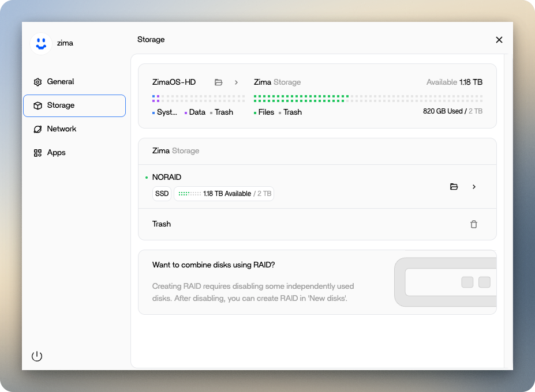The image size is (535, 392).
Task: Click the zima smiley avatar
Action: click(40, 43)
